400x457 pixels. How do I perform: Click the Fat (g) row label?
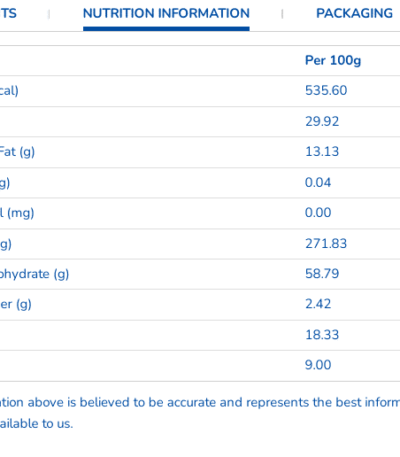[x=17, y=152]
